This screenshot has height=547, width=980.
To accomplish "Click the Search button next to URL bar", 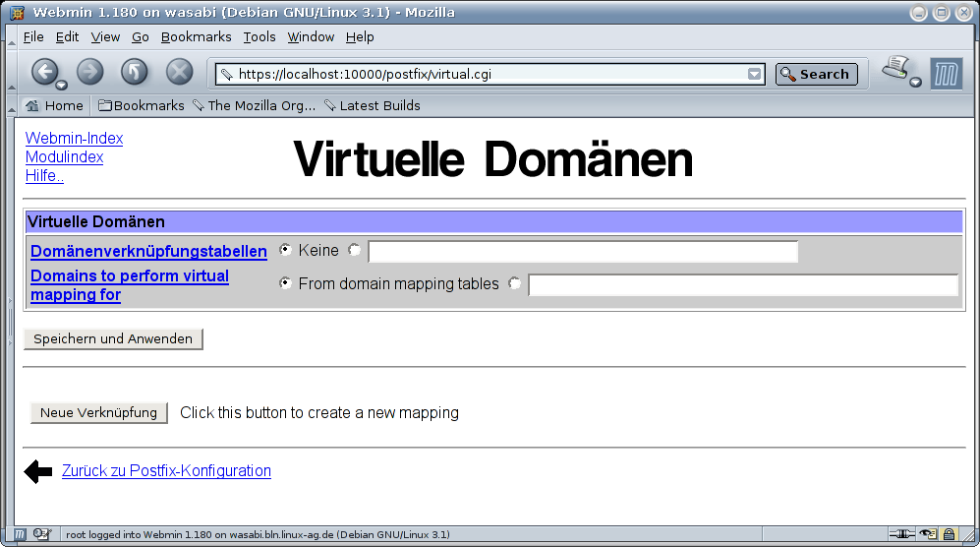I will (x=816, y=74).
